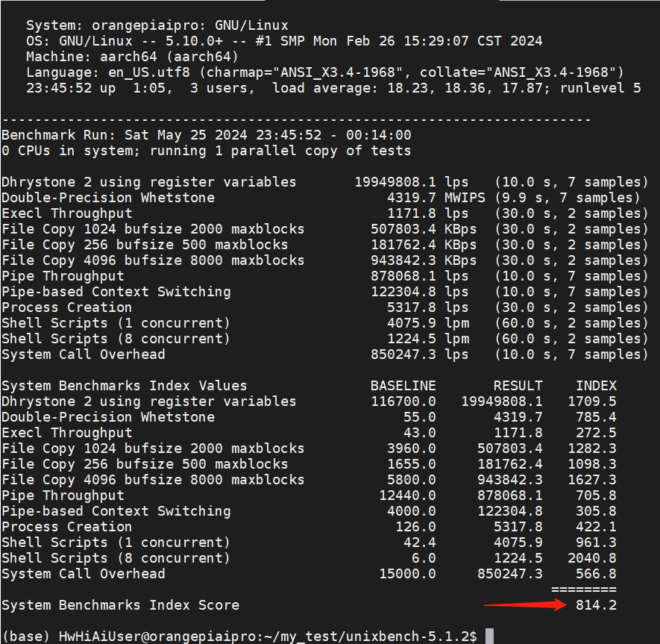Screen dimensions: 660x644
Task: Click the "System Benchmarks Index Values" heading
Action: click(124, 386)
